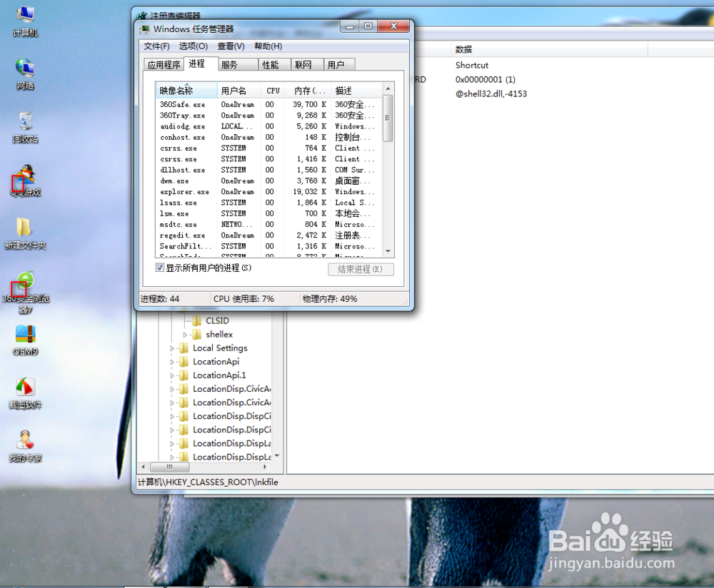
Task: Expand the LocationApi registry key
Action: [172, 363]
